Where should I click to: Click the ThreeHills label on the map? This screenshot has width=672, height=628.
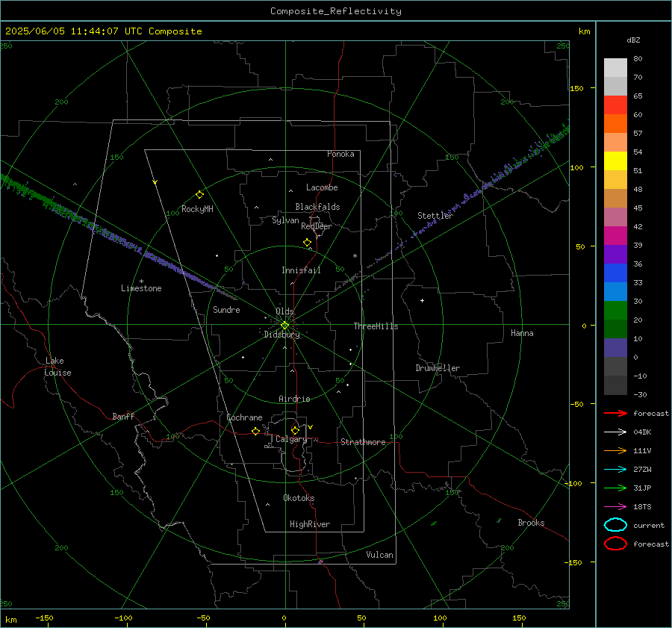(376, 326)
